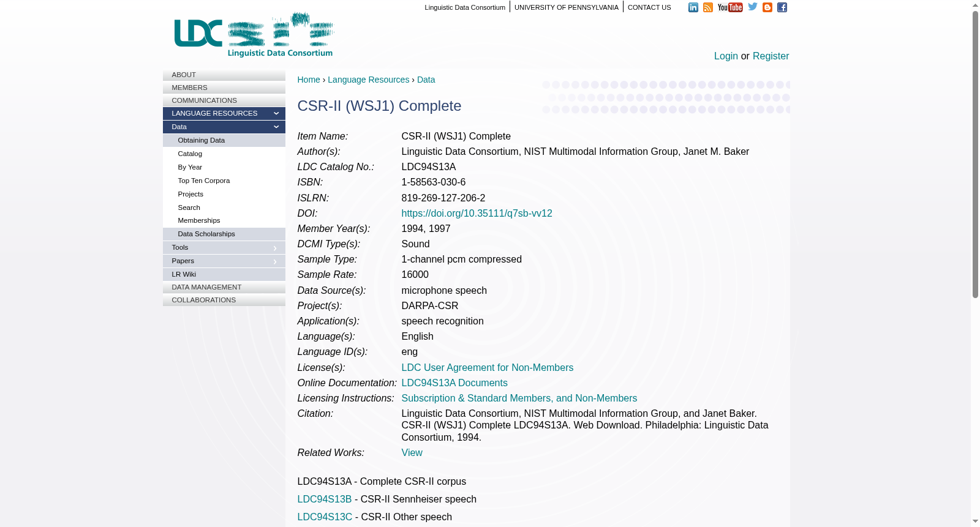Click the ISLRN value 819-269-127-206-2

(443, 198)
